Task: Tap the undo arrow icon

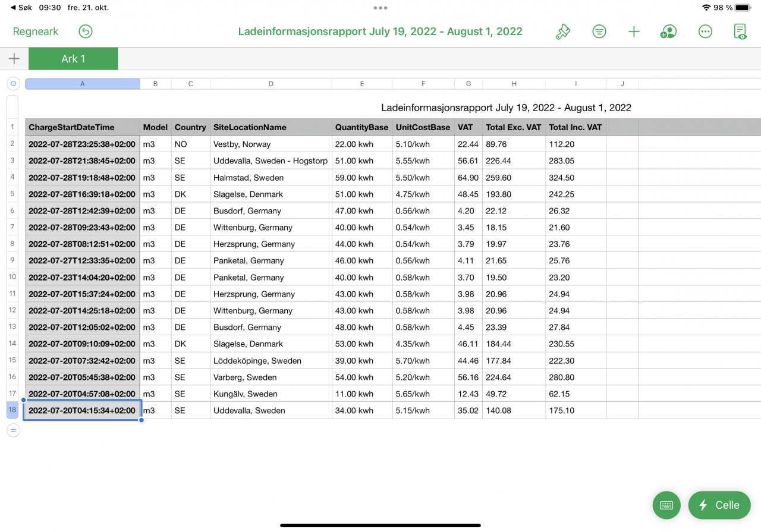Action: (86, 32)
